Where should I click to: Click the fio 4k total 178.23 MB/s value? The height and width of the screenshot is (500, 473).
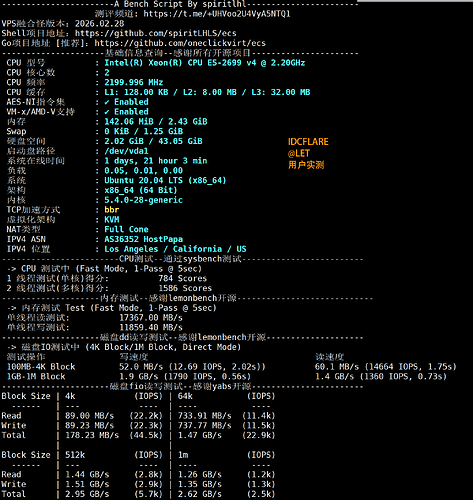point(92,435)
